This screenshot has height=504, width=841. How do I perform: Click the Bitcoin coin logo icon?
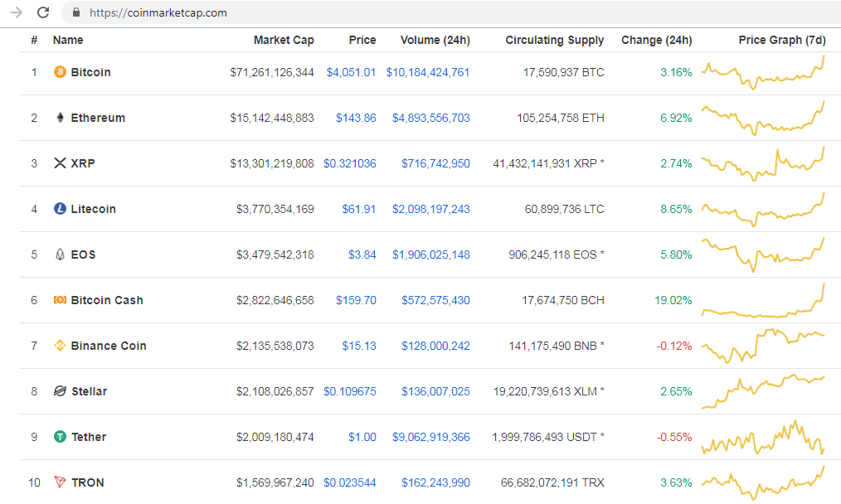coord(60,72)
